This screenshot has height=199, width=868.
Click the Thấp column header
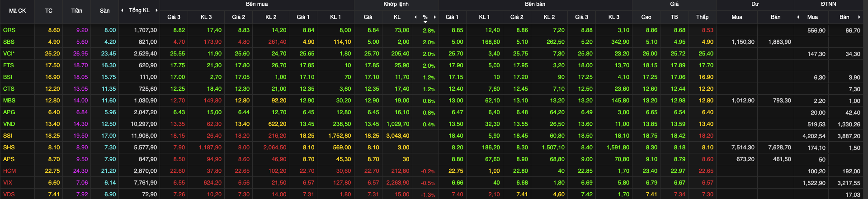[x=703, y=17]
